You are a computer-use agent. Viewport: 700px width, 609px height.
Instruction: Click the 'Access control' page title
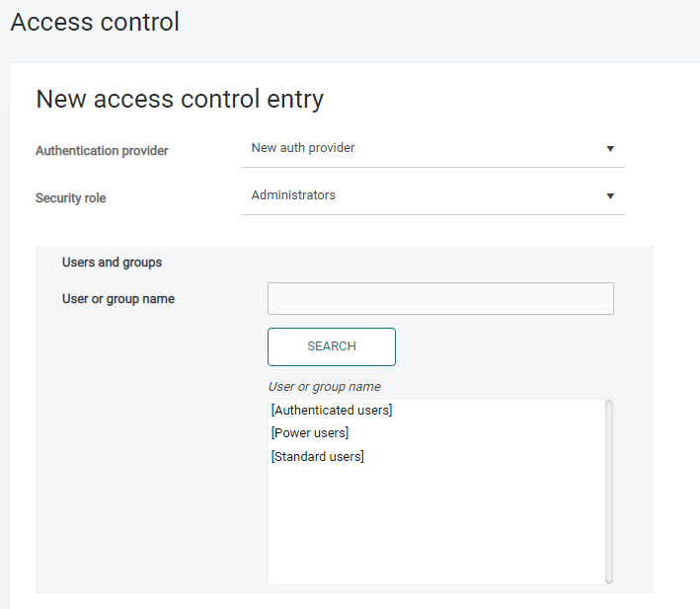coord(95,22)
